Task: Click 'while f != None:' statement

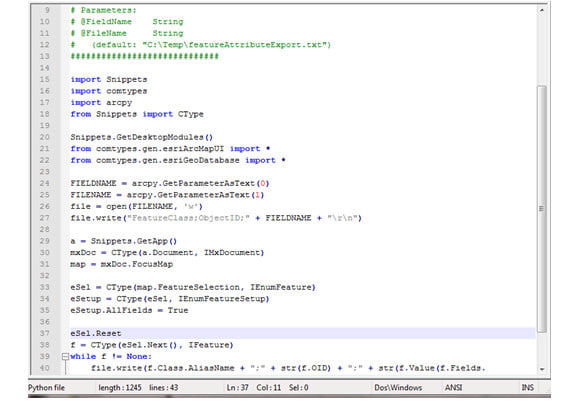Action: coord(111,357)
